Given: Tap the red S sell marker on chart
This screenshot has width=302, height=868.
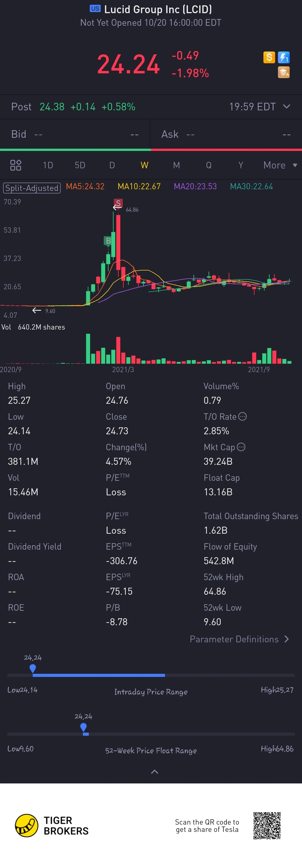Looking at the screenshot, I should click(118, 203).
